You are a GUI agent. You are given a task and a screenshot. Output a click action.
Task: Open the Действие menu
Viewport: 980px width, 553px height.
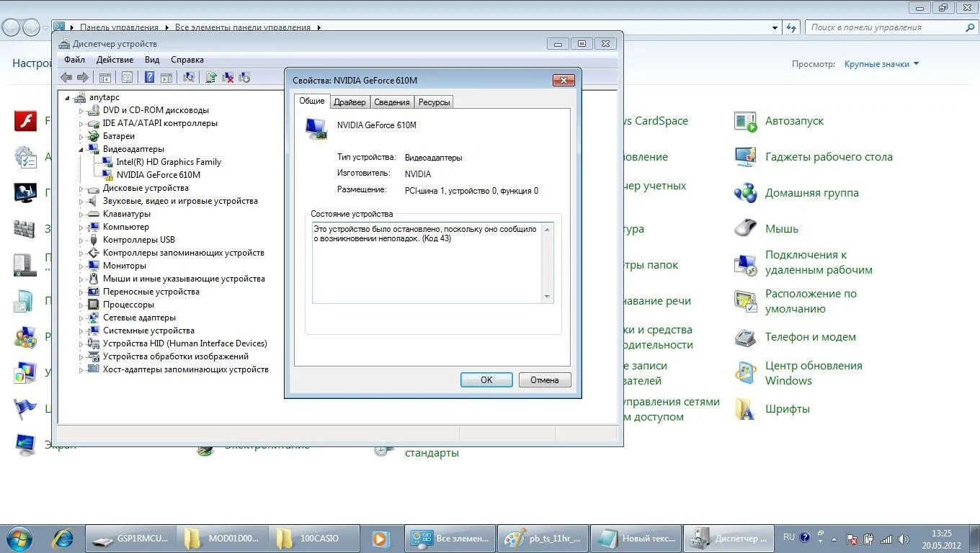[x=115, y=60]
